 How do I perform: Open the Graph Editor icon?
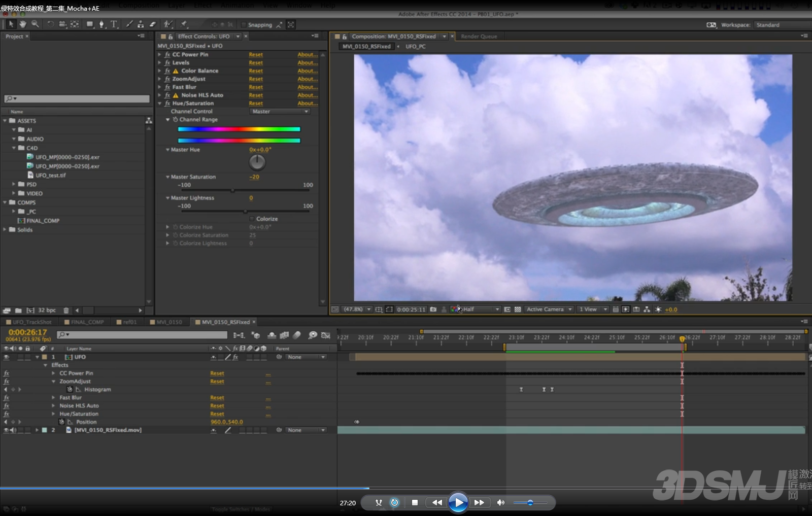tap(326, 335)
